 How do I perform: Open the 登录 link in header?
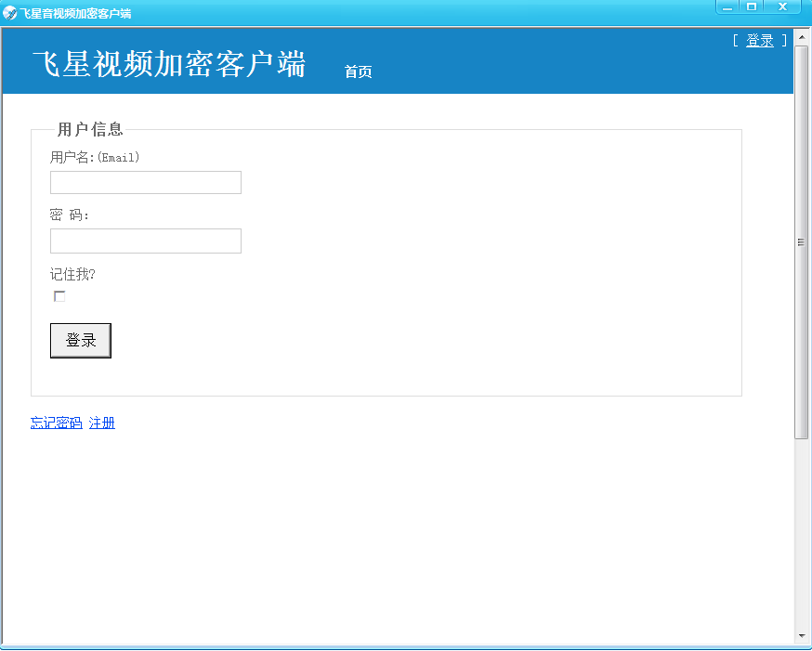[760, 40]
